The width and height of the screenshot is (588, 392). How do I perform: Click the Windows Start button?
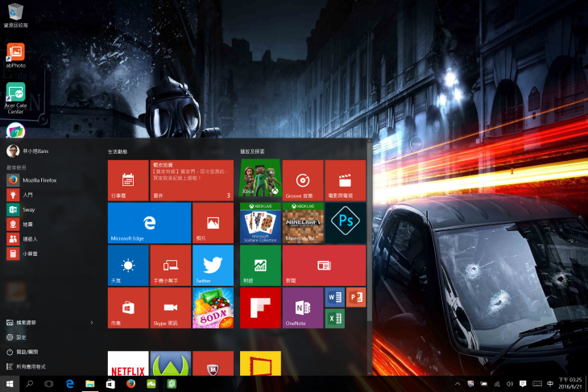pyautogui.click(x=10, y=384)
